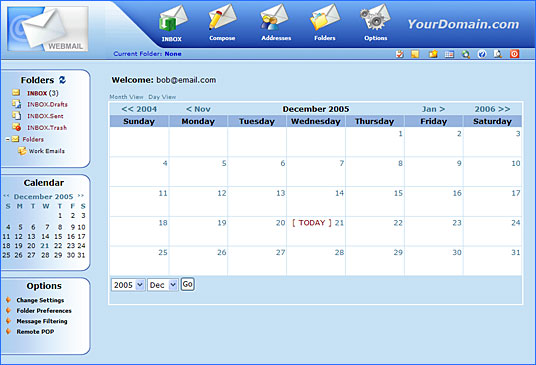The image size is (536, 365).
Task: Click the globe search toolbar icon
Action: tap(466, 54)
